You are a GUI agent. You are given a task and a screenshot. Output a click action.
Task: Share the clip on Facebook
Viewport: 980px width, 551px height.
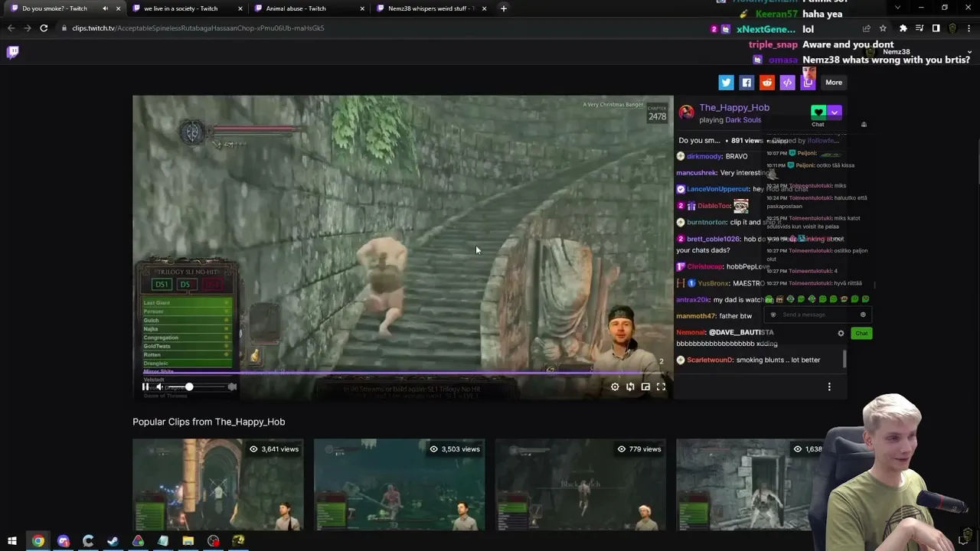click(x=746, y=83)
